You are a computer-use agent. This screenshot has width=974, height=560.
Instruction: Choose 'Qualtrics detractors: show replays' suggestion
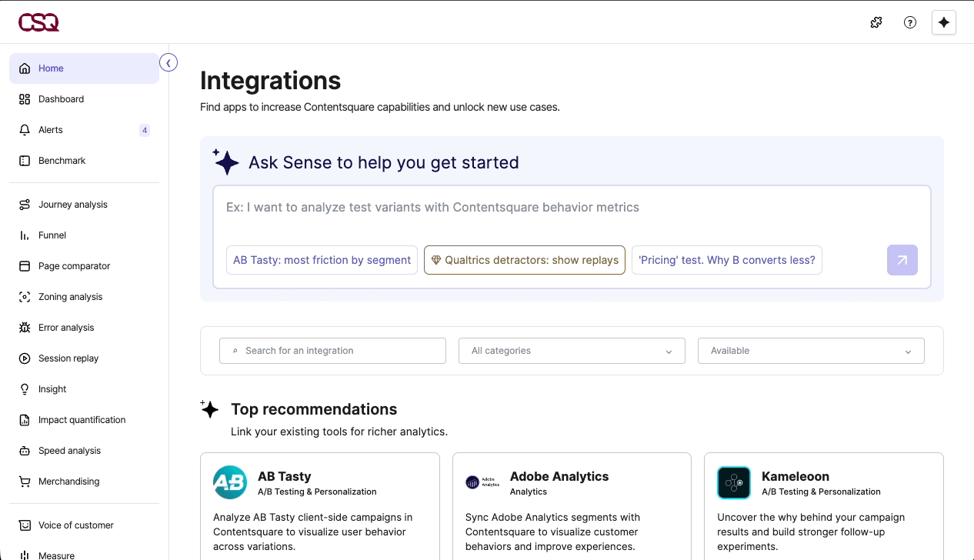[525, 260]
